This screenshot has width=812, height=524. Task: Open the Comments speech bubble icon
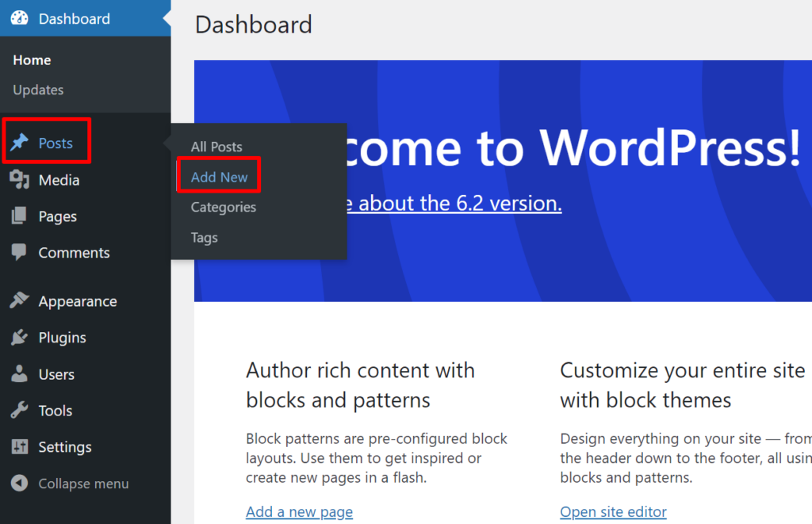click(21, 253)
